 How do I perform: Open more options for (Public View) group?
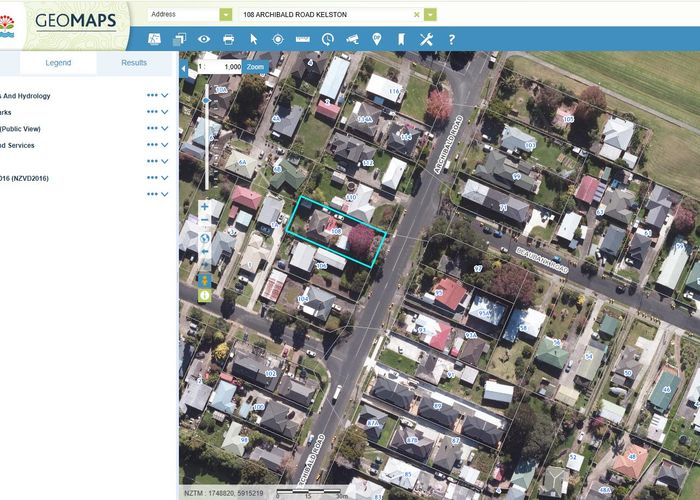(x=152, y=129)
